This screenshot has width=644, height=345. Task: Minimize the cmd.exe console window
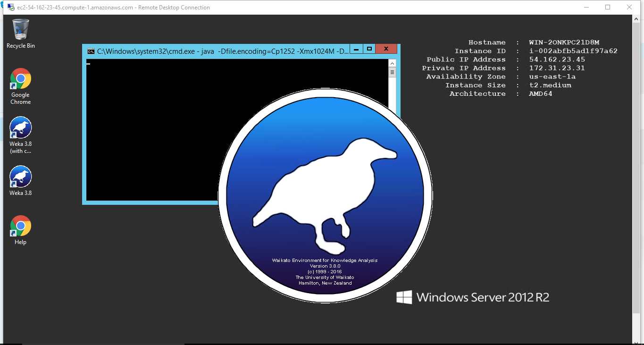[x=357, y=49]
